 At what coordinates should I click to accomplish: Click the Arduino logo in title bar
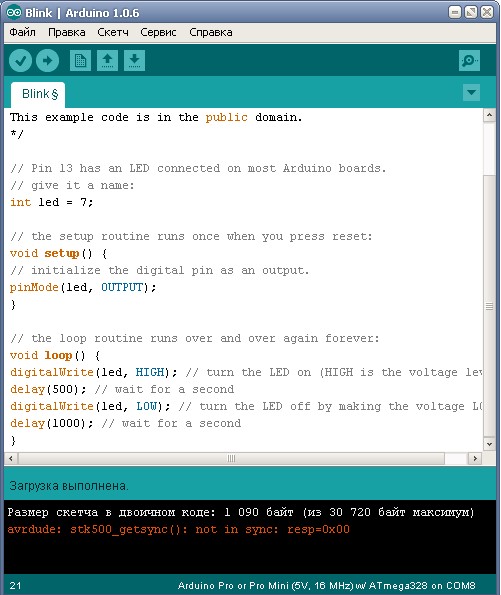point(14,13)
